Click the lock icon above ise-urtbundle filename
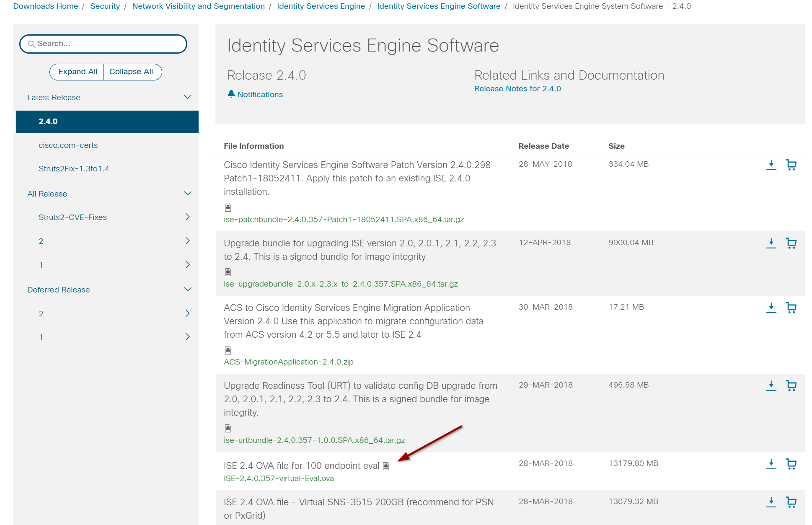Screen dimensions: 812x525 click(x=228, y=428)
